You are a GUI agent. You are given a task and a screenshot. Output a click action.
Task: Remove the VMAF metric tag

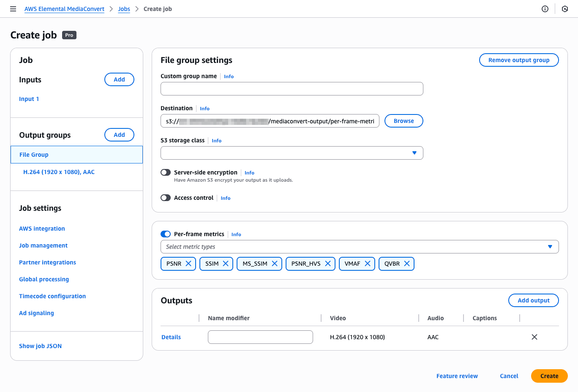(x=368, y=264)
